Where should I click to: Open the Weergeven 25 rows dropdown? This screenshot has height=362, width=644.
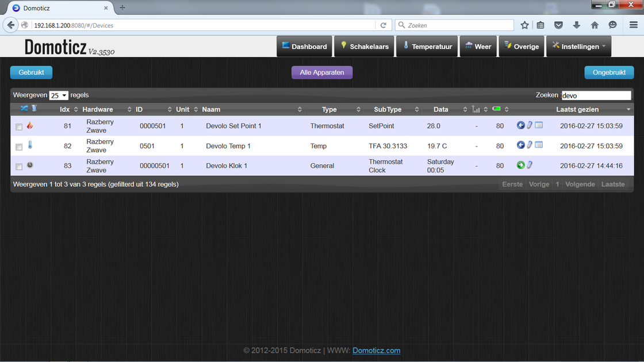coord(59,95)
